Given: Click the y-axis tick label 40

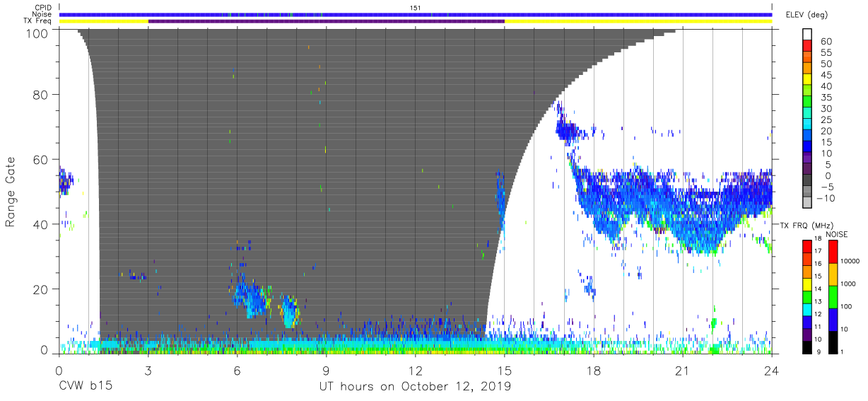Looking at the screenshot, I should (x=41, y=224).
